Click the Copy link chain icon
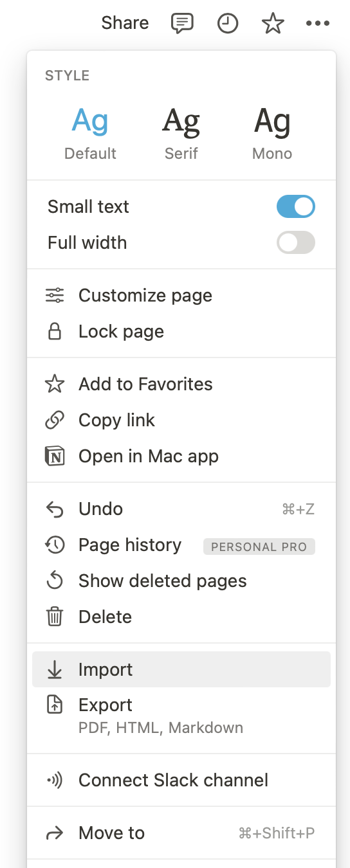The image size is (350, 868). (x=55, y=420)
